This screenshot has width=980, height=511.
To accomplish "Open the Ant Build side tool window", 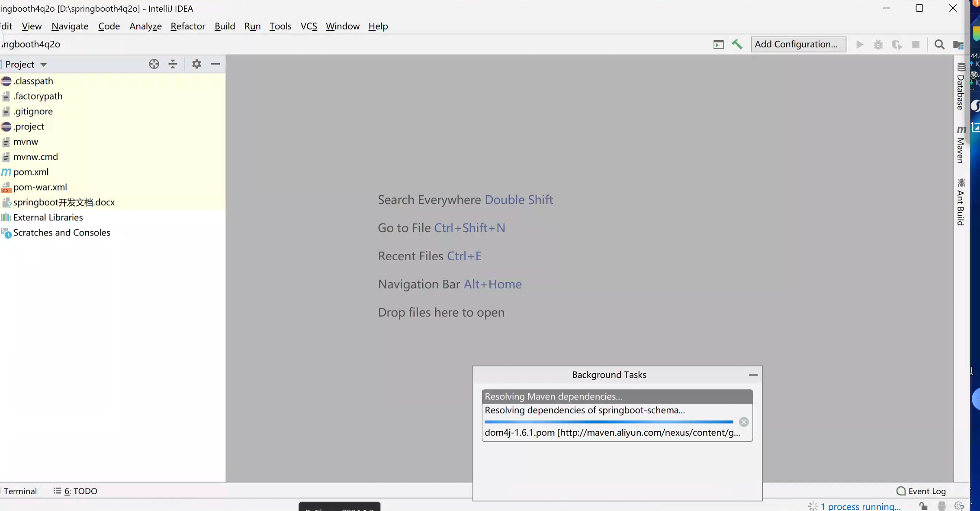I will pyautogui.click(x=961, y=202).
